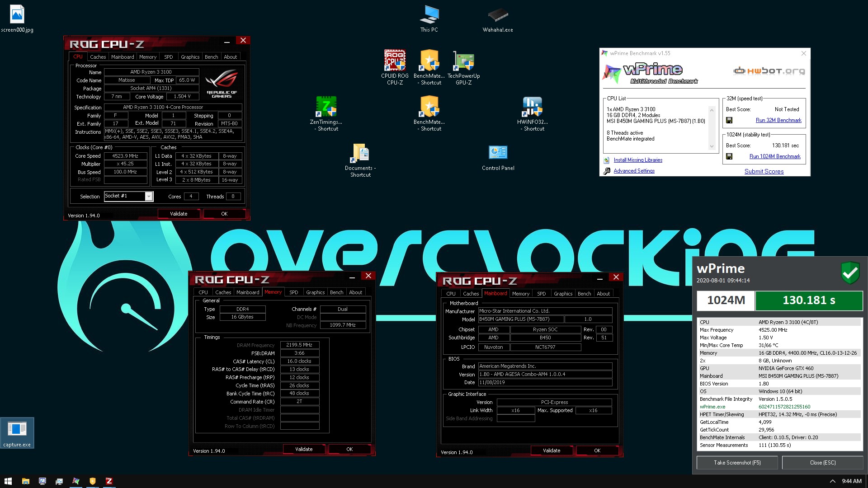Open the Socket #1 selection dropdown
868x488 pixels.
click(148, 196)
